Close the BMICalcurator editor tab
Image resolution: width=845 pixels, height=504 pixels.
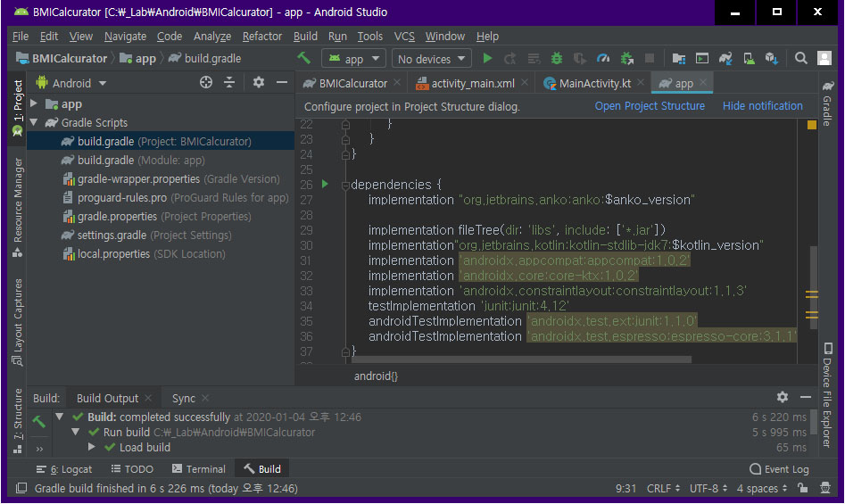click(x=397, y=82)
